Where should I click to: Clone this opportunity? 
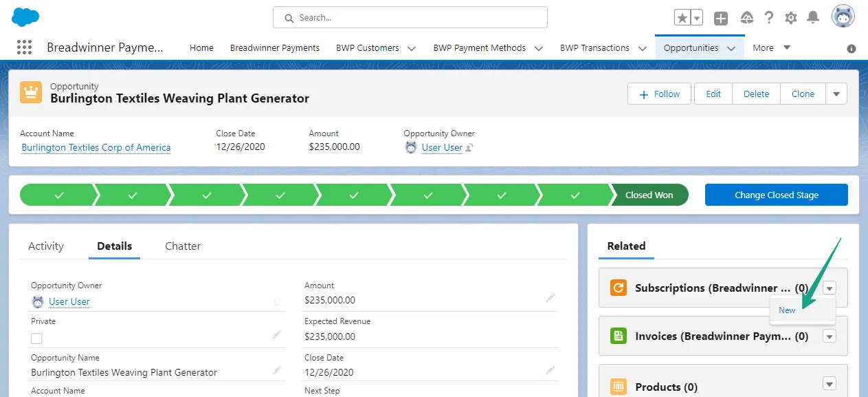coord(803,94)
